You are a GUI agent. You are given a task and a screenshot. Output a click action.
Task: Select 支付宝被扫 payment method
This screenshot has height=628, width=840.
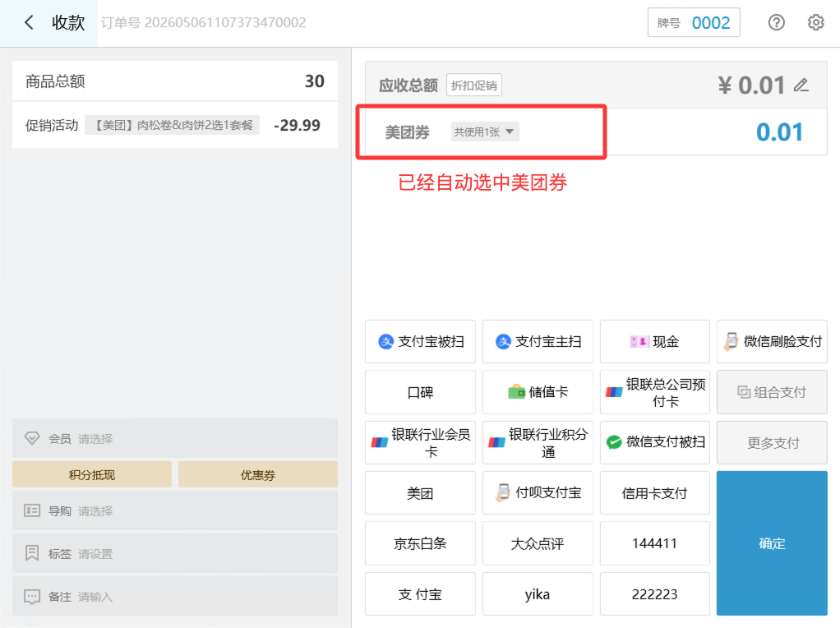[420, 341]
